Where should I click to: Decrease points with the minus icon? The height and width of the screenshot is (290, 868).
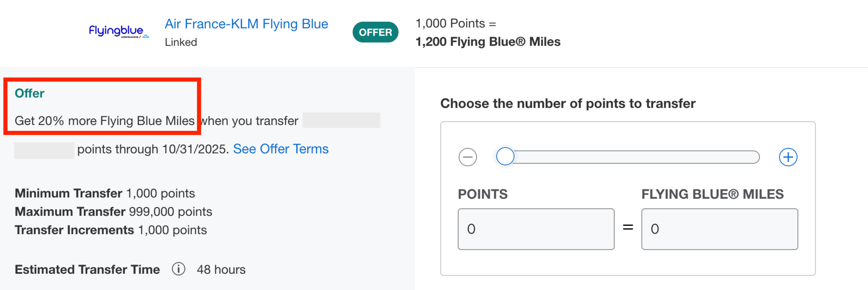[467, 157]
